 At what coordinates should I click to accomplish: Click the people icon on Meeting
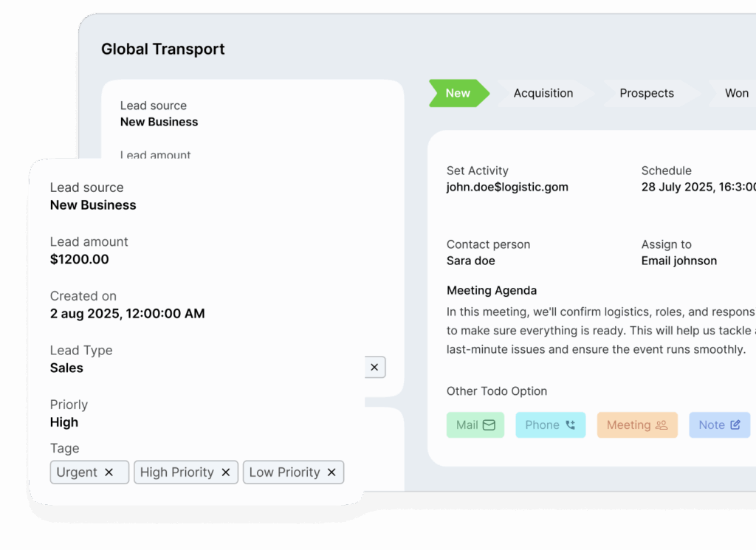coord(661,425)
